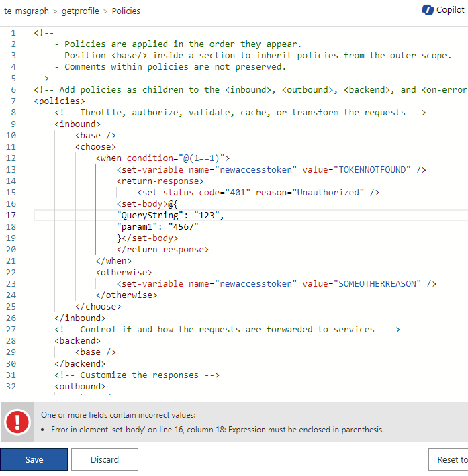Viewport: 468px width, 476px height.
Task: Click the <policies> root tag
Action: (x=59, y=101)
